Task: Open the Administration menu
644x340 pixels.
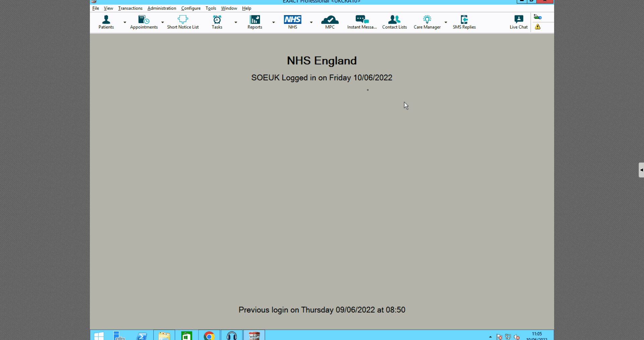Action: (162, 8)
